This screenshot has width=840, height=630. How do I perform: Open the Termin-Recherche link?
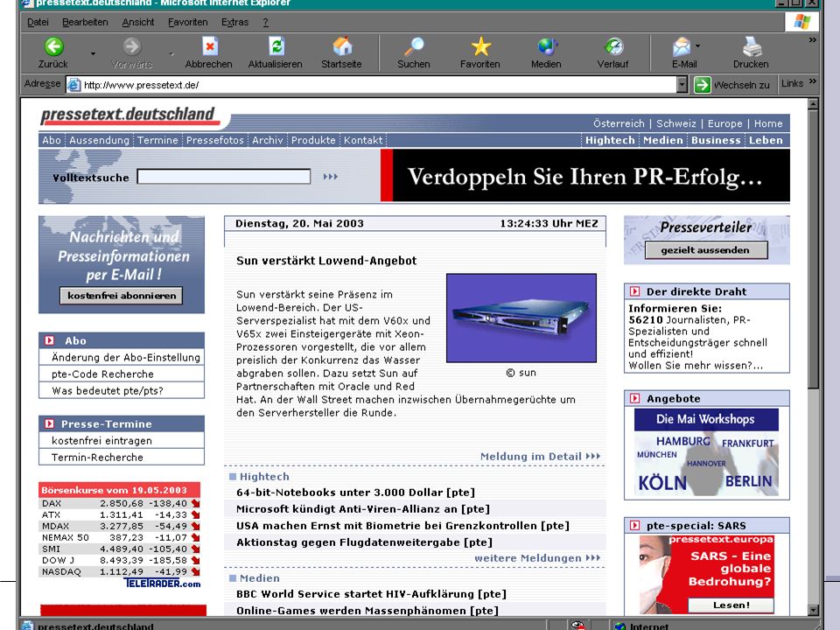coord(97,458)
